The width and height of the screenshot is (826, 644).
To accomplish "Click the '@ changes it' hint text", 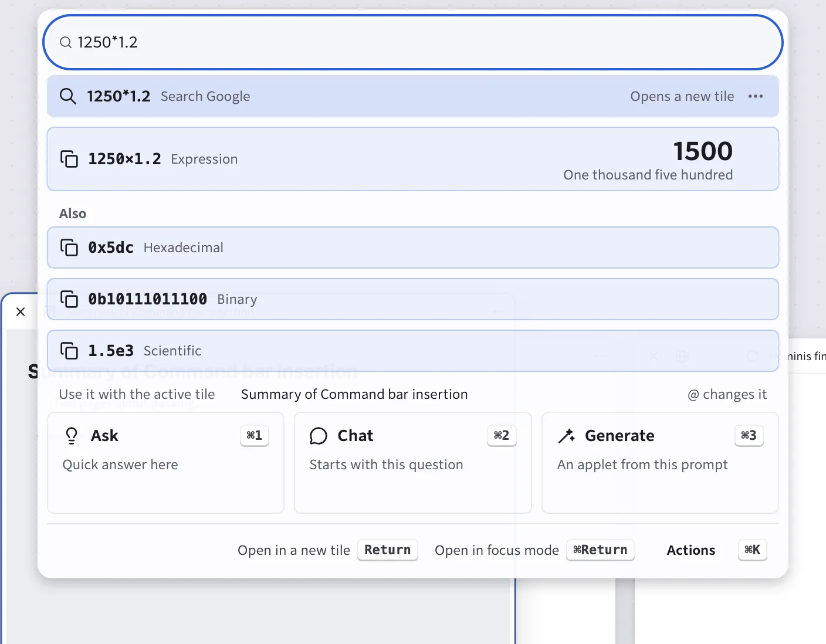I will click(x=727, y=394).
